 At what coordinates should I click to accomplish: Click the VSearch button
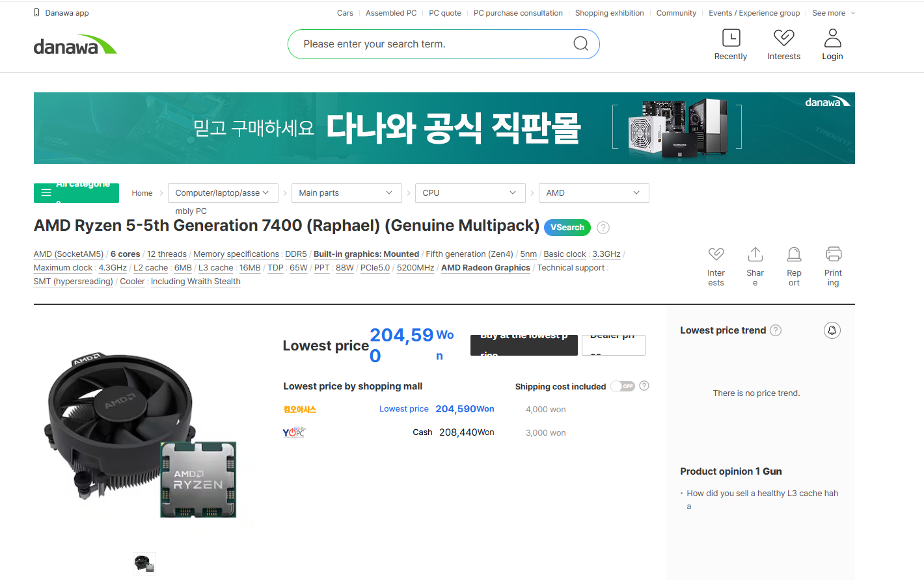pos(567,228)
